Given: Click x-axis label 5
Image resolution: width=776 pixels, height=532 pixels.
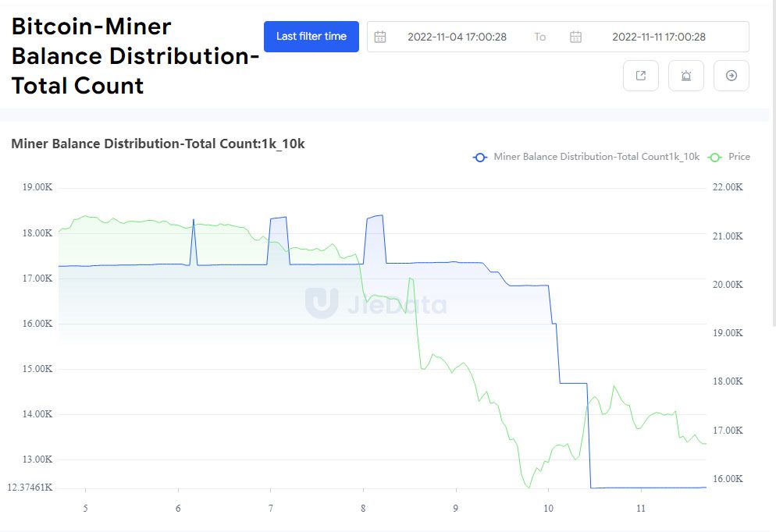Looking at the screenshot, I should 86,509.
